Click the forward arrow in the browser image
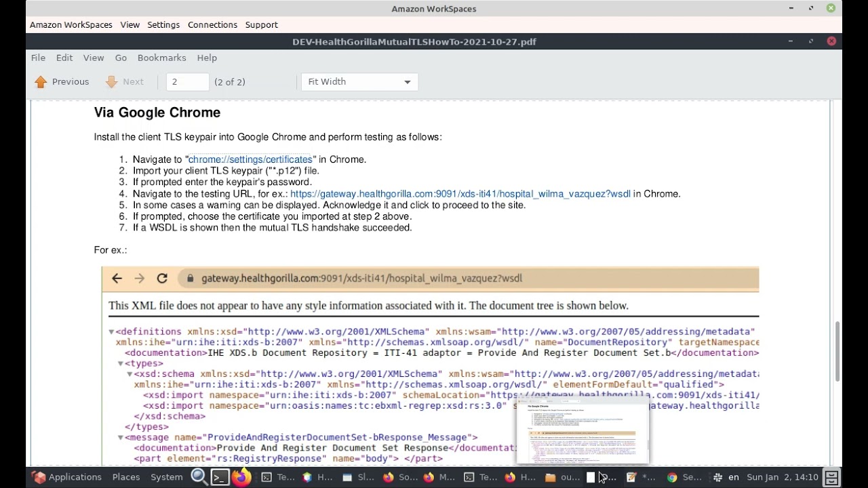This screenshot has height=488, width=868. [140, 279]
